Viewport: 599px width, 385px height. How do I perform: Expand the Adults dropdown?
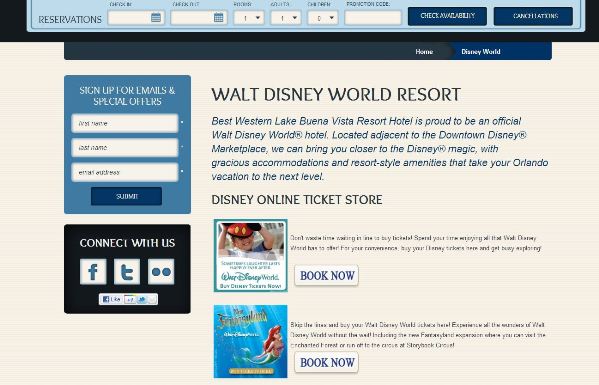click(285, 18)
